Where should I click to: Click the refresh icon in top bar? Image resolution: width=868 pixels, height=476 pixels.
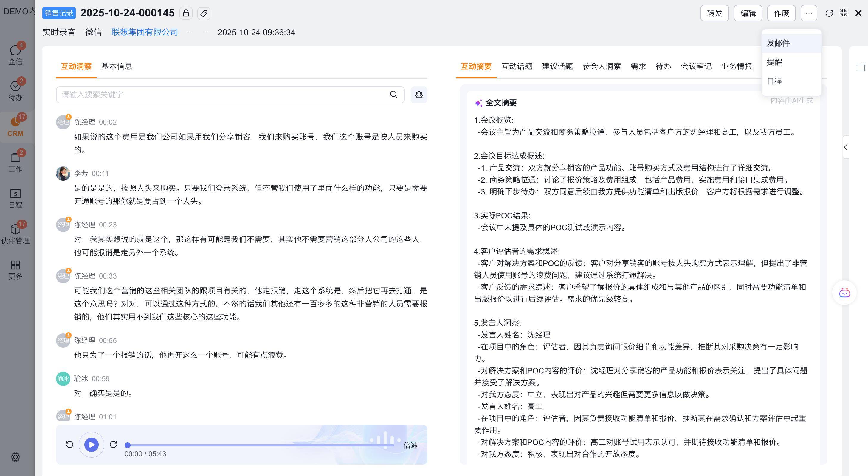pyautogui.click(x=829, y=13)
